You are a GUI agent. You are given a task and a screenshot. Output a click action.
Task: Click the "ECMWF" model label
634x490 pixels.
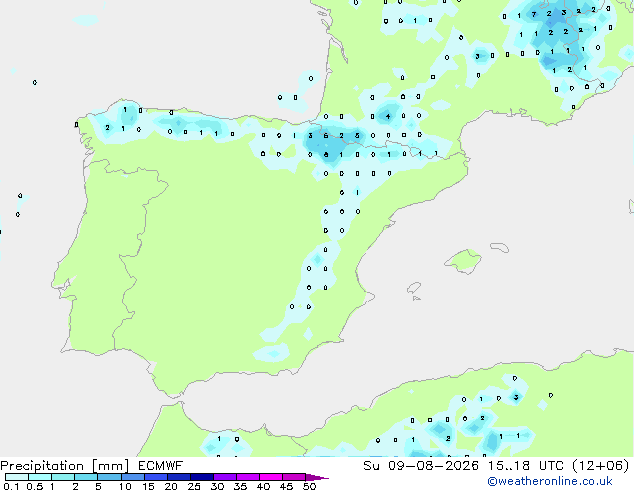[160, 466]
